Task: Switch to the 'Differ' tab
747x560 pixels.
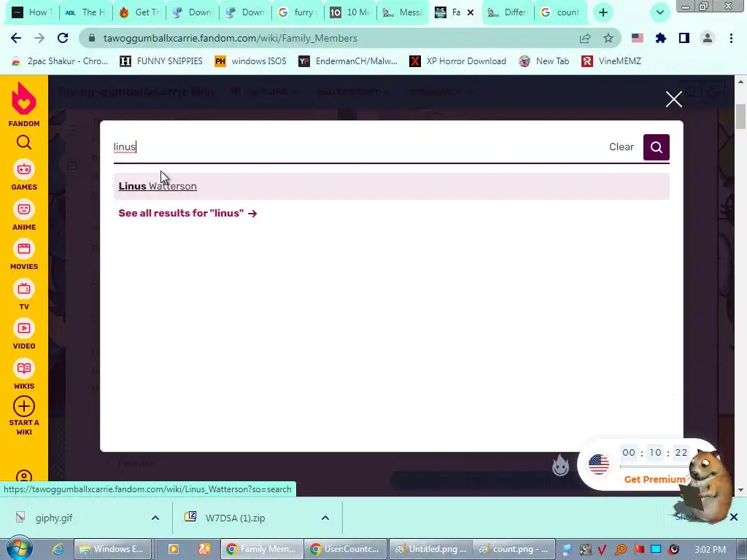Action: pyautogui.click(x=508, y=12)
